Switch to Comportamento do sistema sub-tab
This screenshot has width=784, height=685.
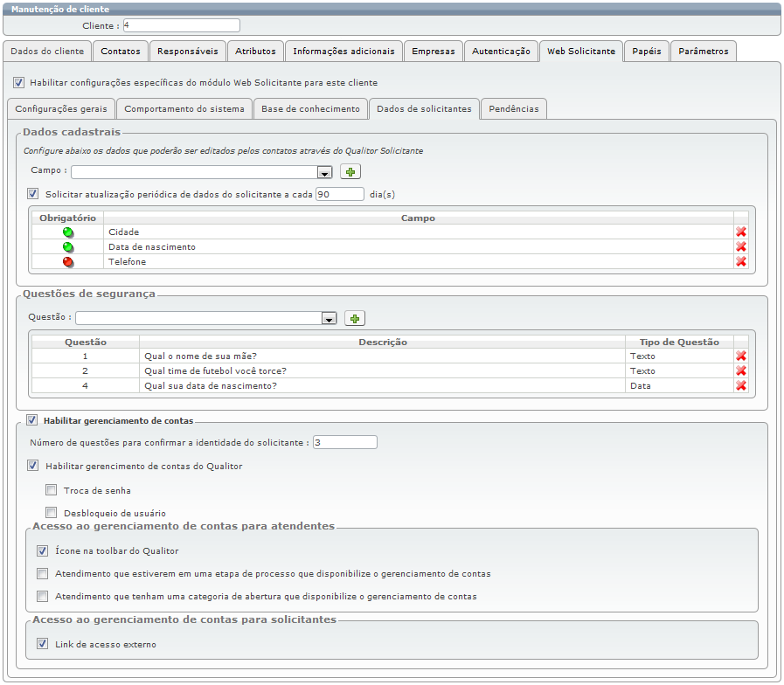coord(184,109)
